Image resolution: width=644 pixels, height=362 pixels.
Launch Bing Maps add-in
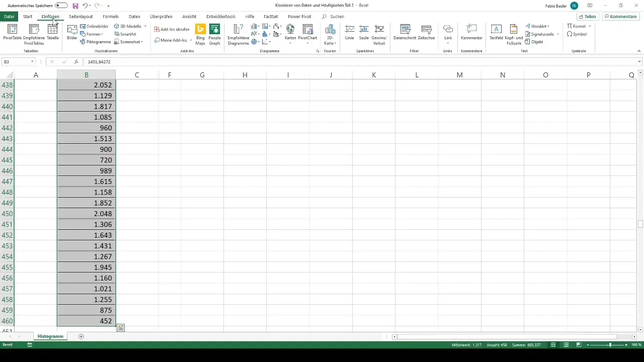200,34
